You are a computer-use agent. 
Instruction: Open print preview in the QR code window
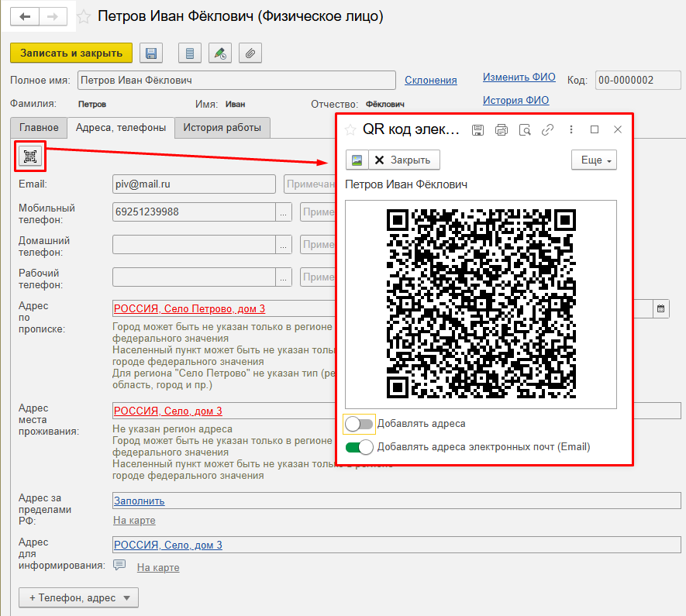(525, 130)
